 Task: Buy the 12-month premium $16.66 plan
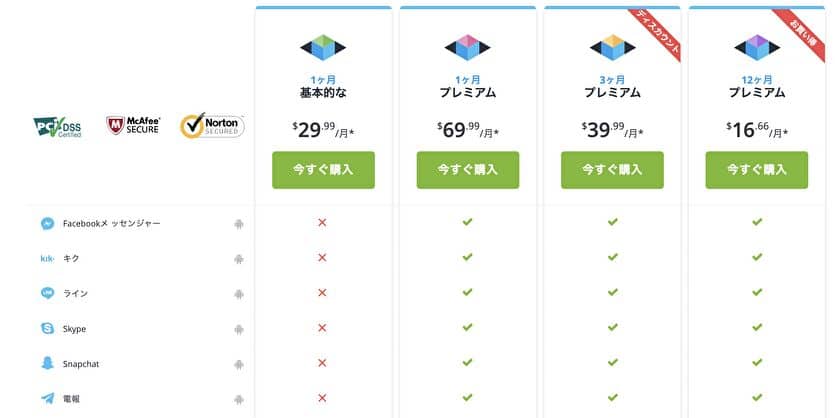(x=757, y=170)
